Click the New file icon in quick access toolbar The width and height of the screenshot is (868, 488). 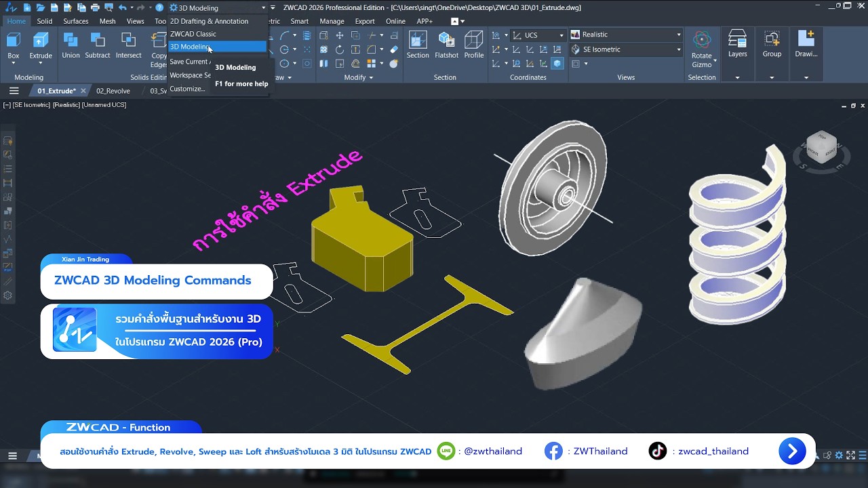click(x=27, y=7)
